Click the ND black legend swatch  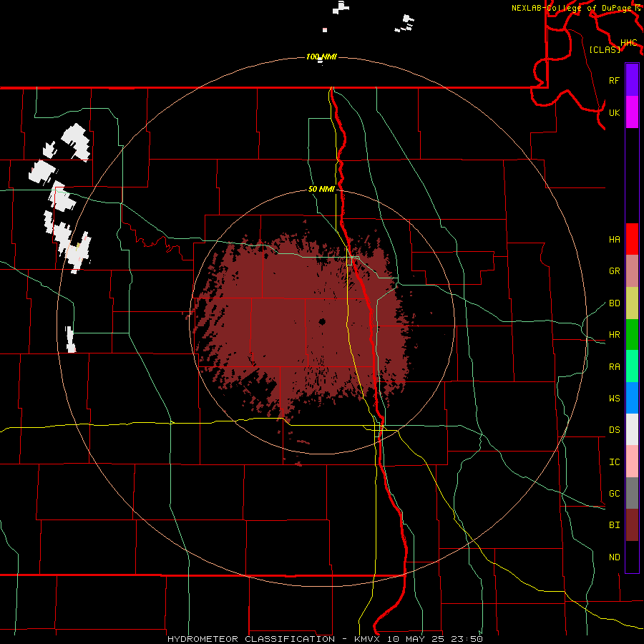click(632, 557)
